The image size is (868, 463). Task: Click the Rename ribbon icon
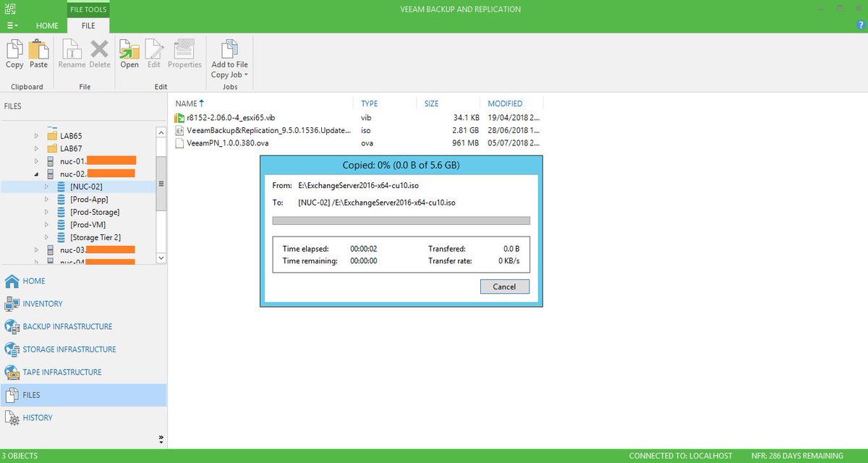coord(72,54)
